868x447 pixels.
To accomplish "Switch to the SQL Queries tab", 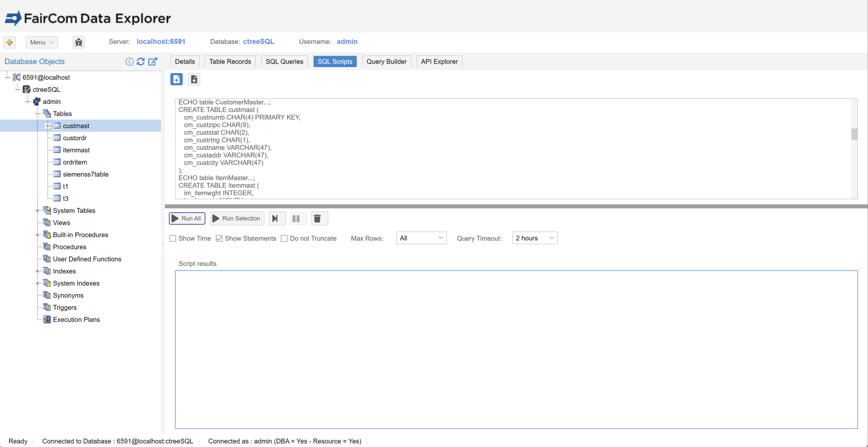I will coord(284,62).
